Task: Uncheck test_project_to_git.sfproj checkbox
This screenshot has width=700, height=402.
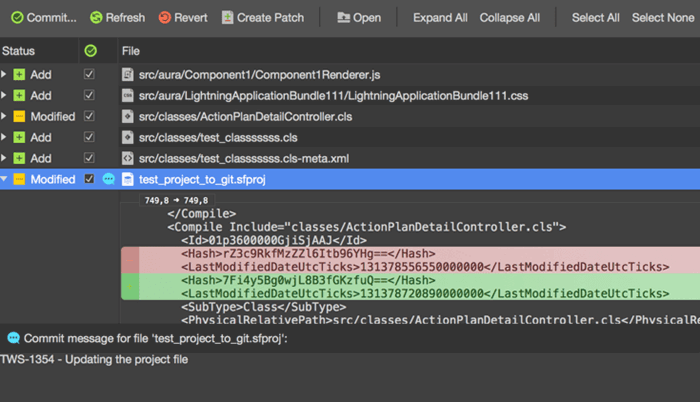Action: (89, 179)
